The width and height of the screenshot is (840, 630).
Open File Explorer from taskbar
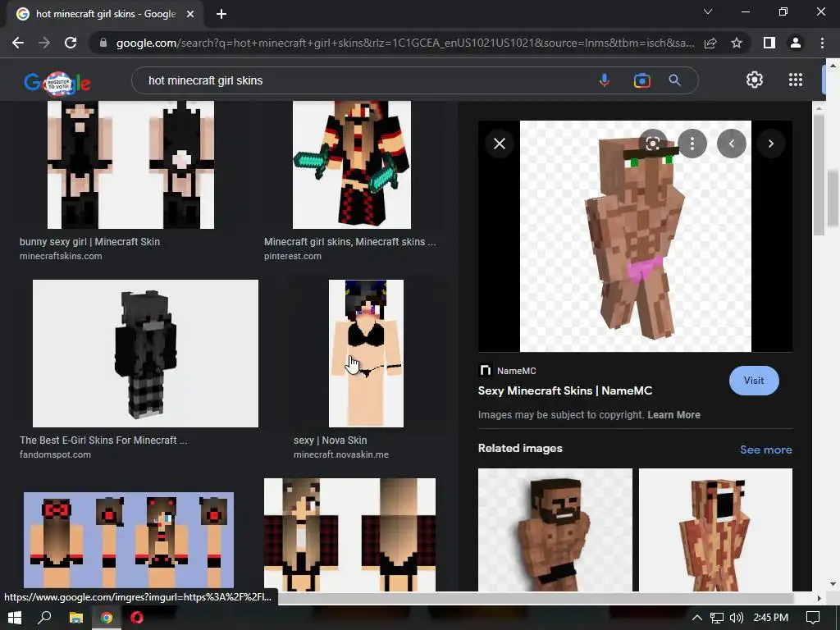tap(76, 618)
